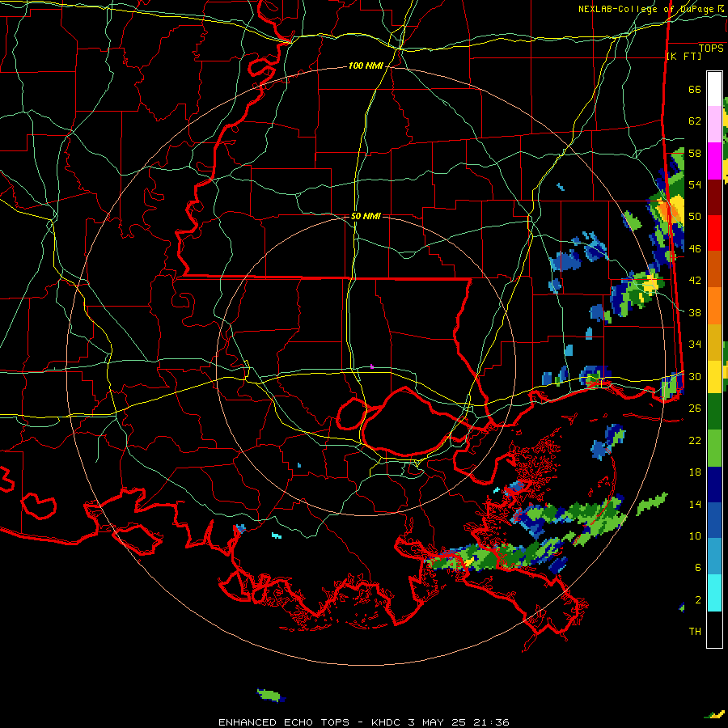Image resolution: width=728 pixels, height=728 pixels.
Task: Select the 66 value on the scale
Action: [x=695, y=89]
